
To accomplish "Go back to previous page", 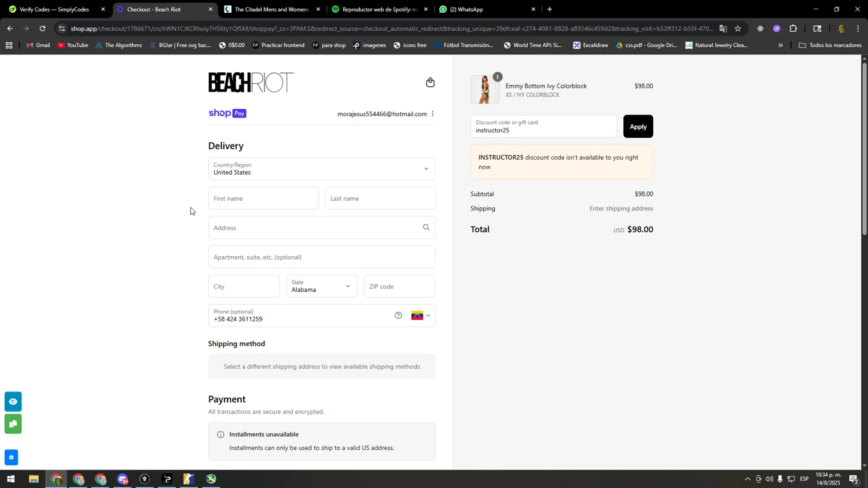I will pos(10,28).
